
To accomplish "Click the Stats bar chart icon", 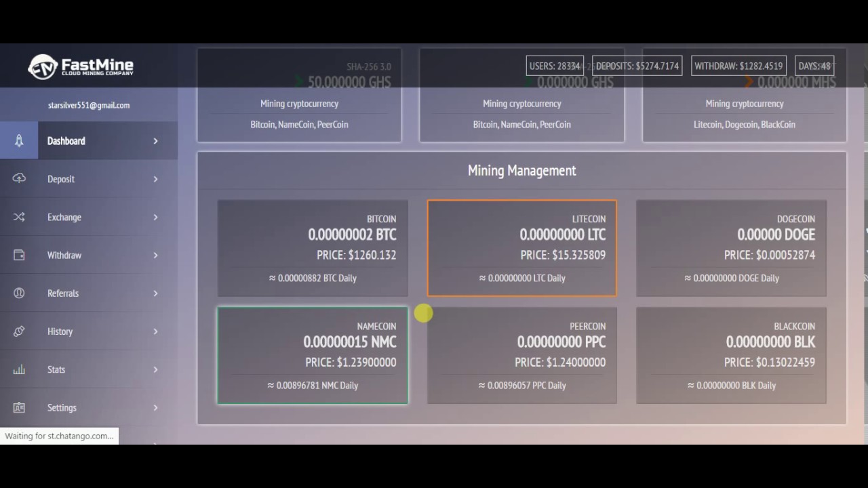I will [19, 369].
